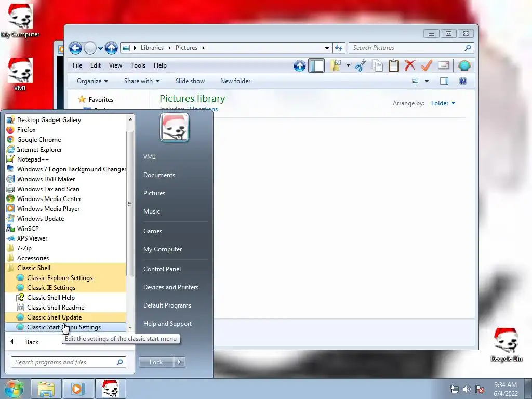Click the orange checkmark Properties icon
The image size is (532, 399).
point(427,65)
